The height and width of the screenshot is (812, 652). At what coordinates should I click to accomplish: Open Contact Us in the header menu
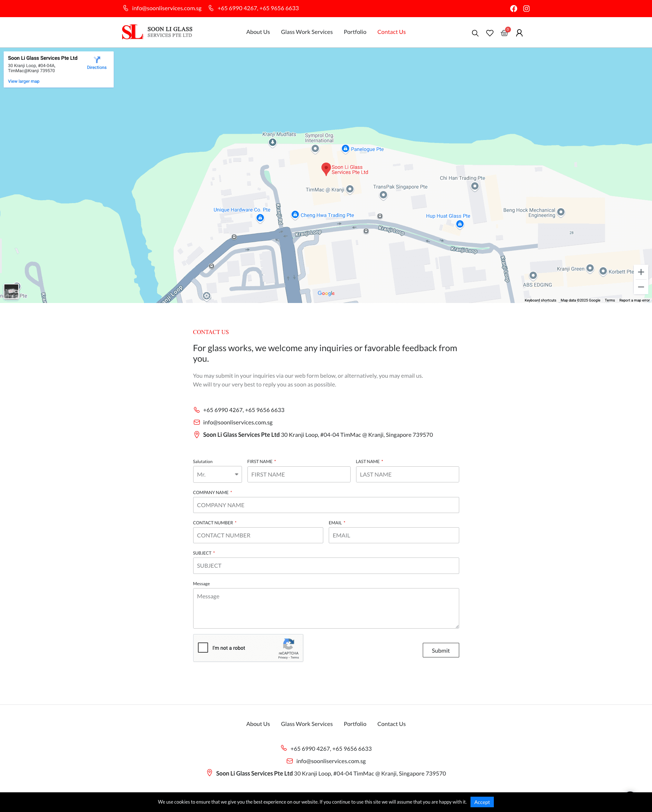tap(391, 32)
